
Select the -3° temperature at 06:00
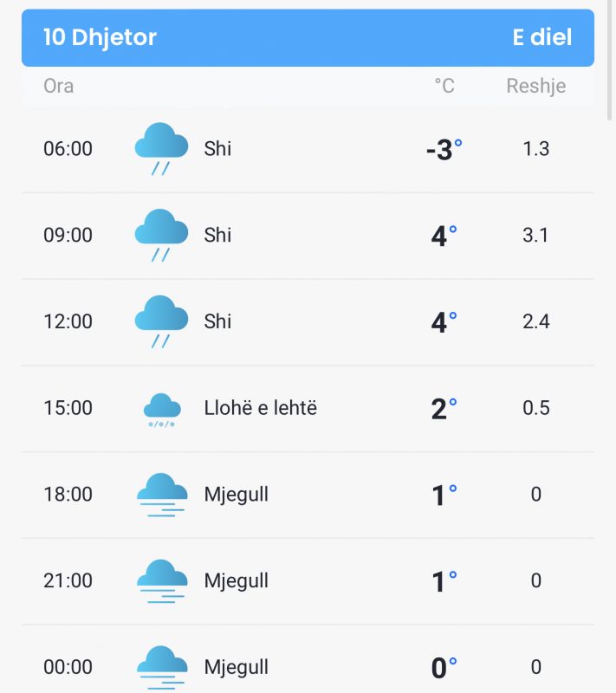click(x=444, y=149)
